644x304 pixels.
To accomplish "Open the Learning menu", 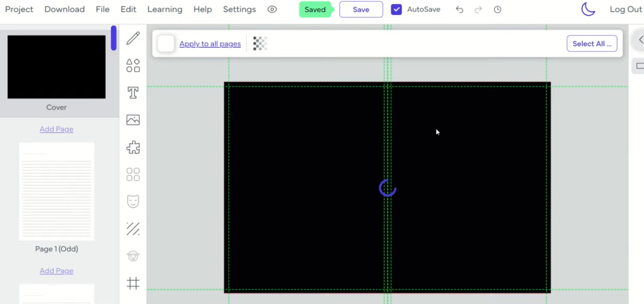I will point(165,9).
